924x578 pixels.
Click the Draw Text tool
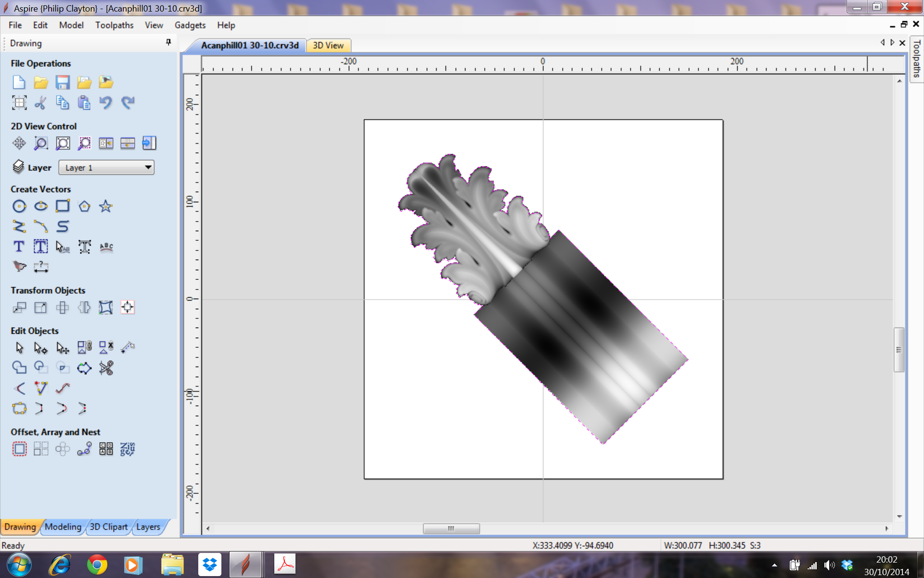(19, 247)
